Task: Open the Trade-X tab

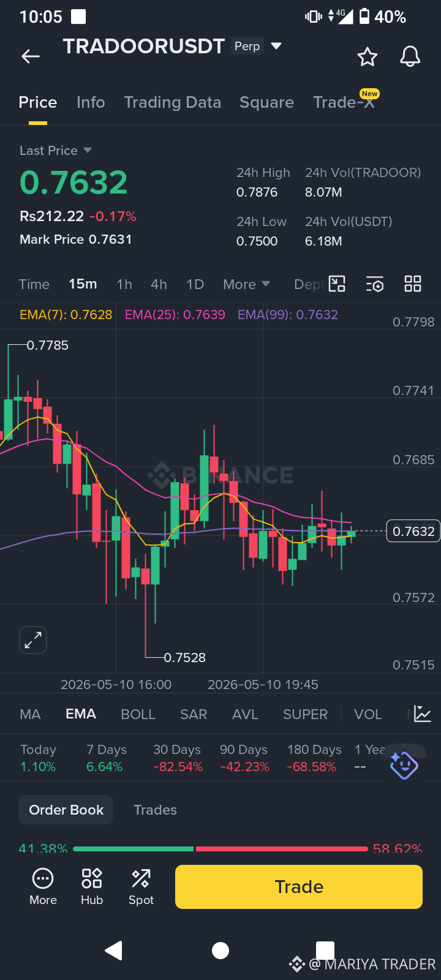Action: [x=345, y=102]
